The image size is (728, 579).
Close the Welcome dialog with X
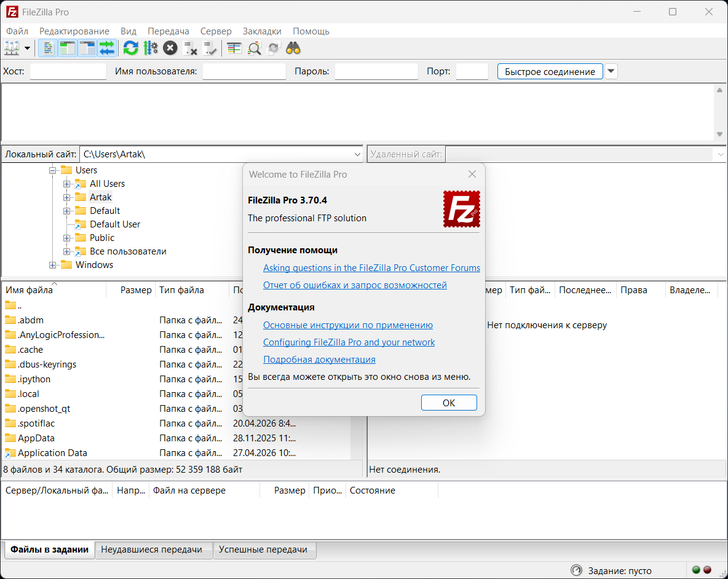tap(472, 174)
